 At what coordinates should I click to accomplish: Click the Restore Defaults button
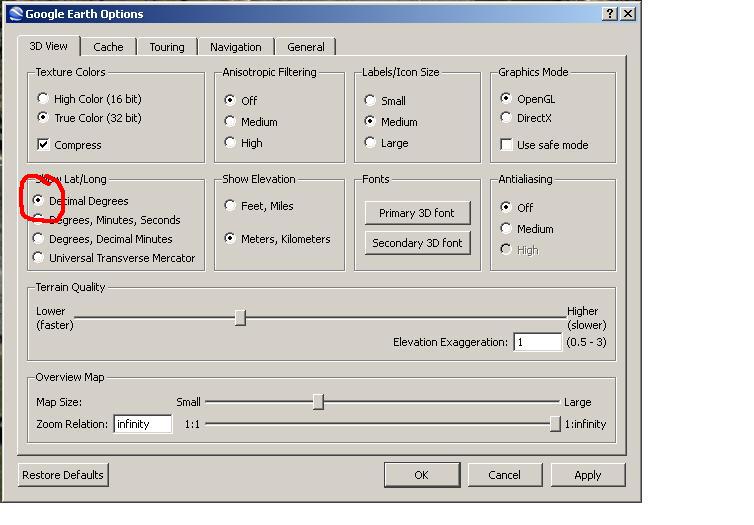63,475
